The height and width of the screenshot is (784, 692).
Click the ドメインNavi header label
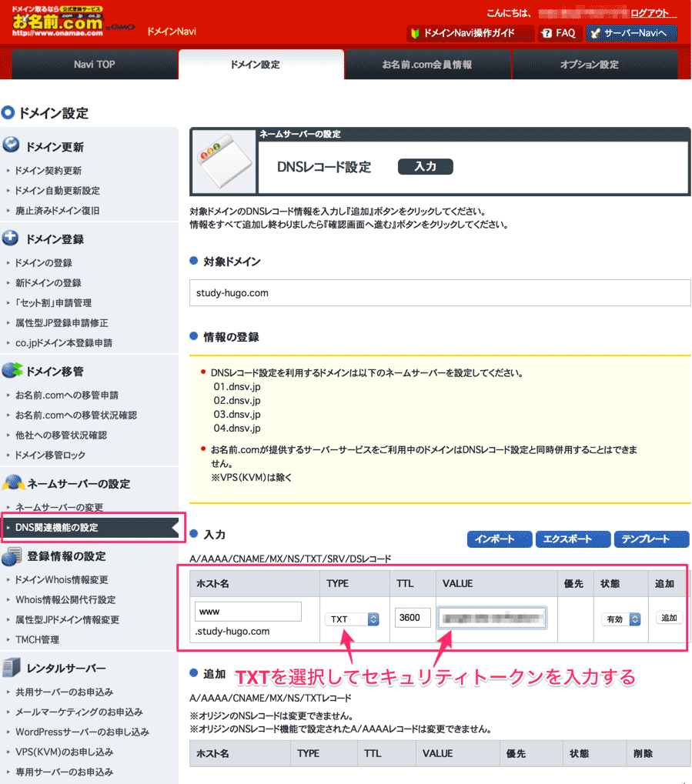pyautogui.click(x=171, y=32)
